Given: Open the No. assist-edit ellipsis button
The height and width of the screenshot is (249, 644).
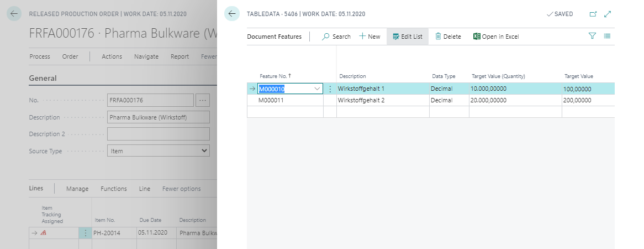Looking at the screenshot, I should click(203, 100).
